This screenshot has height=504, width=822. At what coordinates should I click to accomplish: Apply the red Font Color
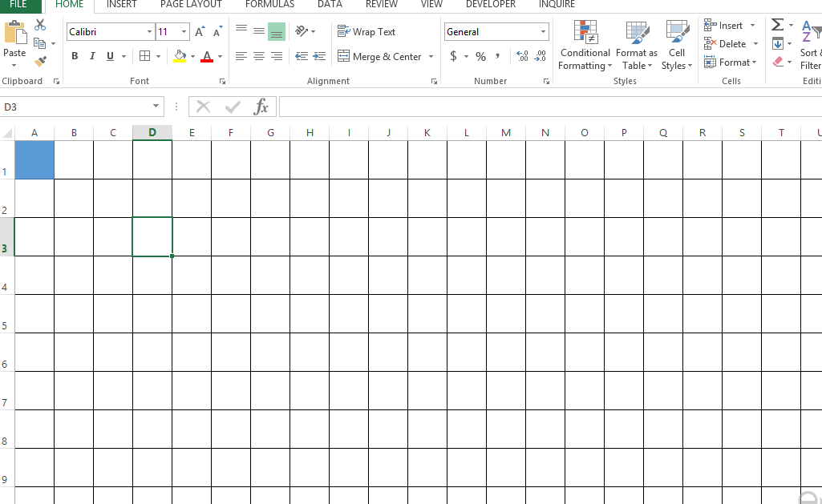(x=207, y=56)
